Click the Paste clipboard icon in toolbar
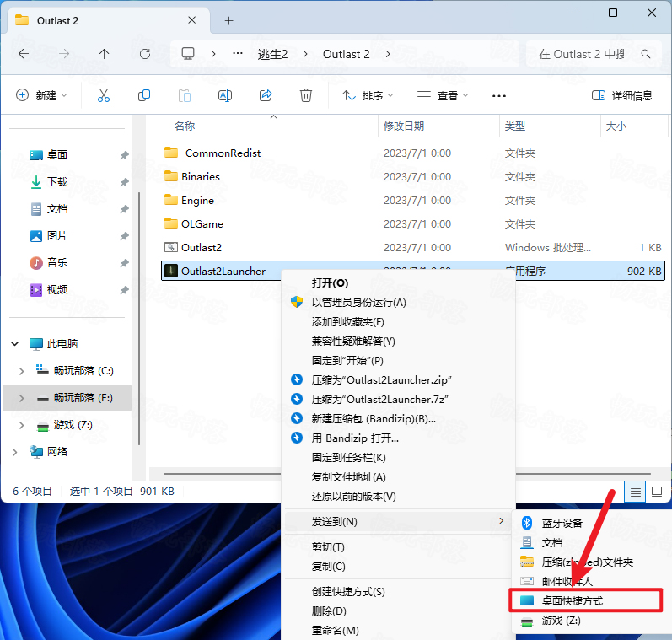Image resolution: width=672 pixels, height=640 pixels. (185, 95)
